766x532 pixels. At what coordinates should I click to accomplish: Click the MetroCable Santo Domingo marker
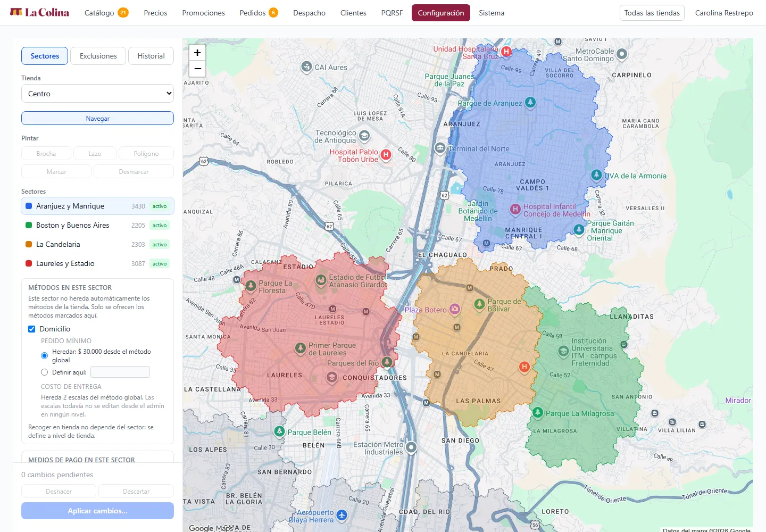(622, 54)
